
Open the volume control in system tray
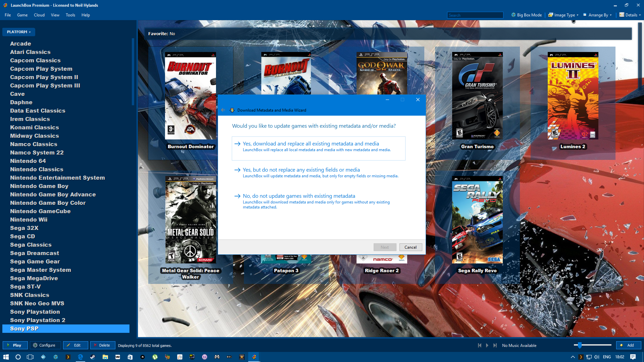(x=597, y=357)
